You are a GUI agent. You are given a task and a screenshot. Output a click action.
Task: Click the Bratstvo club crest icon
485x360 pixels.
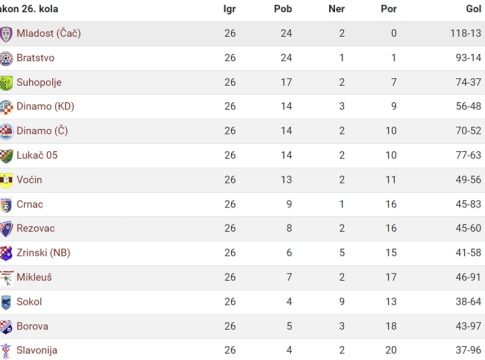point(6,58)
